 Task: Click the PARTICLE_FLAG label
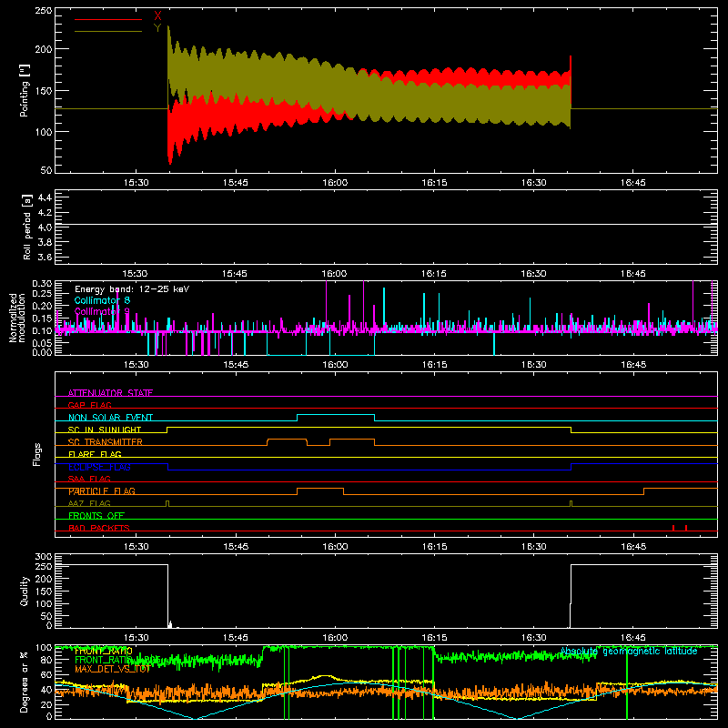coord(102,491)
